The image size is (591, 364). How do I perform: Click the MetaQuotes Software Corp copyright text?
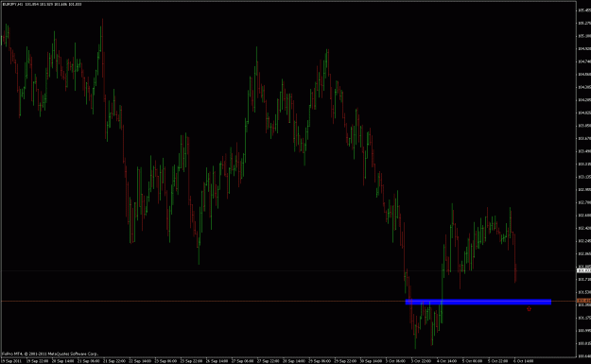pyautogui.click(x=50, y=354)
